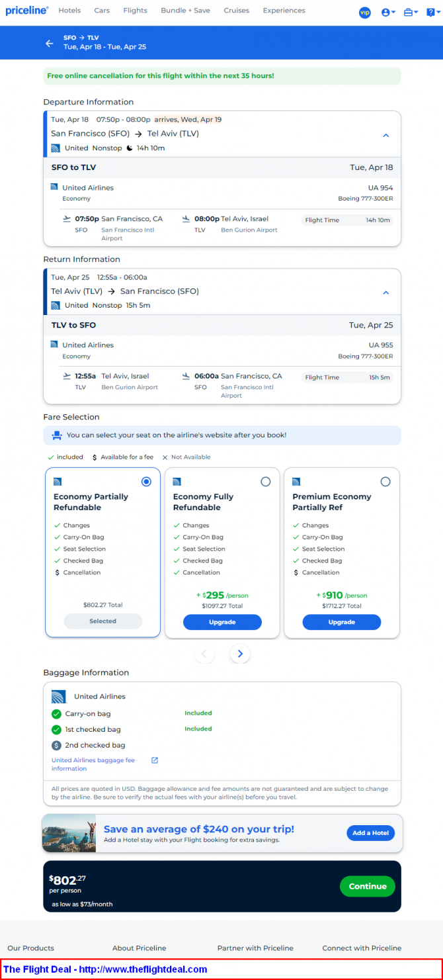Open the VIP badge icon
Screen dimensions: 443x980
coord(365,12)
